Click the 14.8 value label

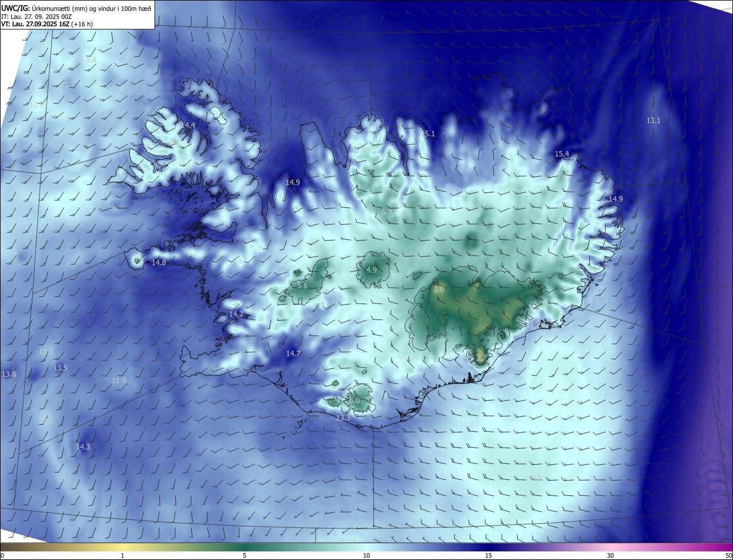(x=159, y=262)
